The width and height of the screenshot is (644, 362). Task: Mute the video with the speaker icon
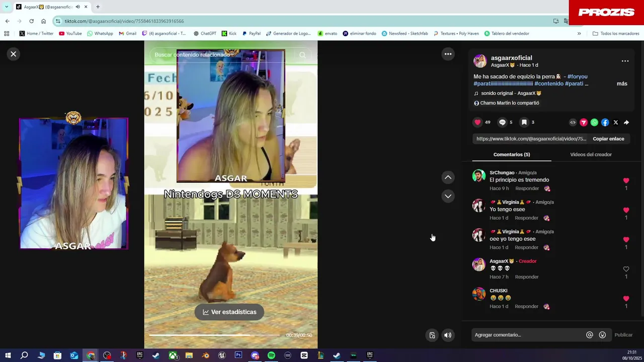pos(448,335)
